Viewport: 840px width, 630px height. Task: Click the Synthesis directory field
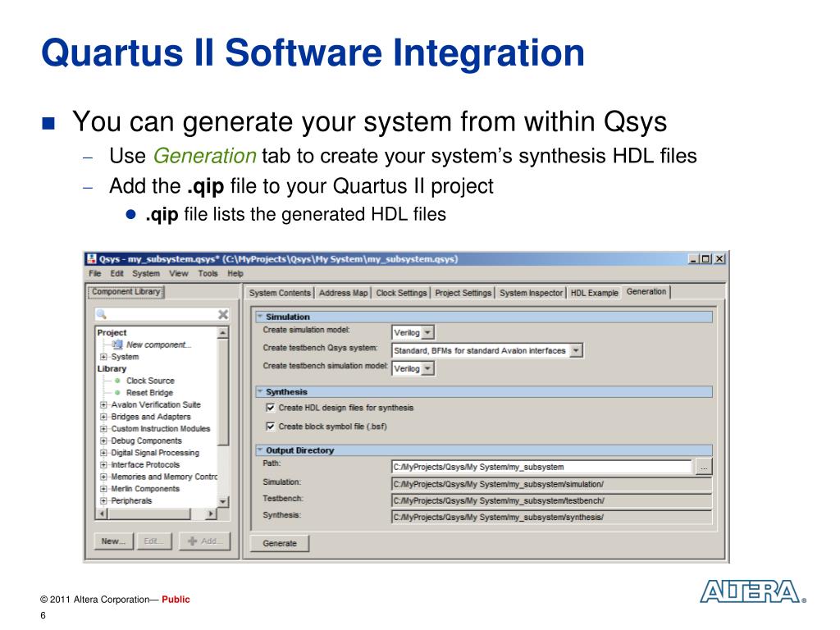(x=552, y=518)
